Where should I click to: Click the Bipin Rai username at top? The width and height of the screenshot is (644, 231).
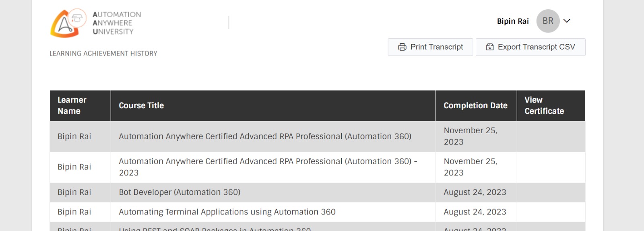point(513,21)
